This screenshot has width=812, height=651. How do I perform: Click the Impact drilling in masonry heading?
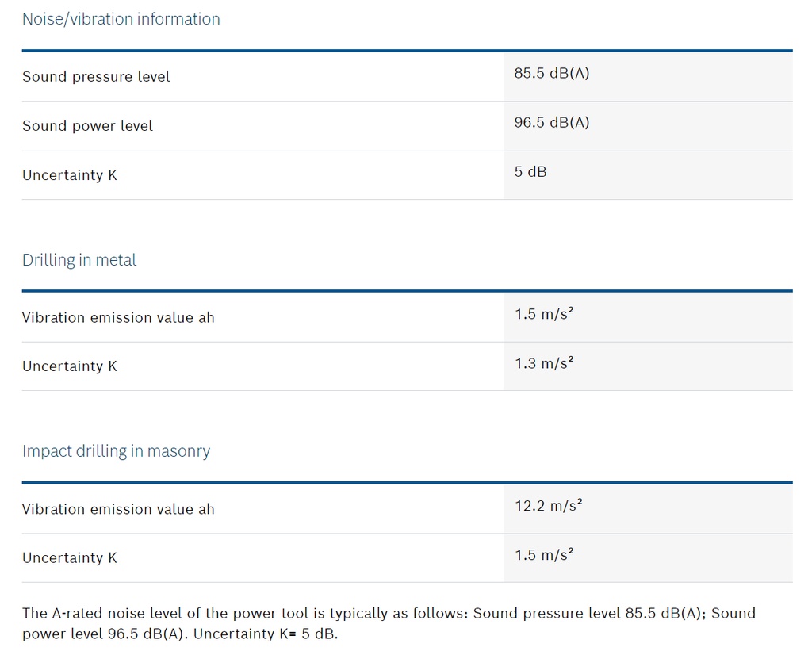(116, 451)
